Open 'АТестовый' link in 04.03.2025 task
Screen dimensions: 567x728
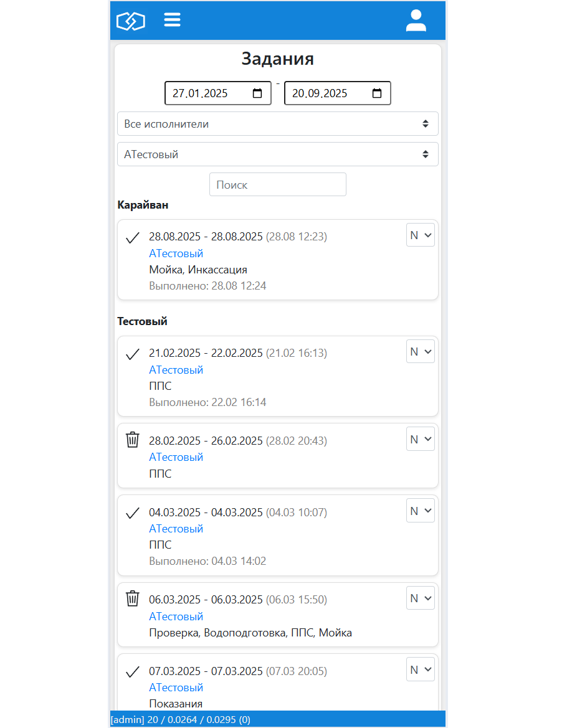(176, 529)
